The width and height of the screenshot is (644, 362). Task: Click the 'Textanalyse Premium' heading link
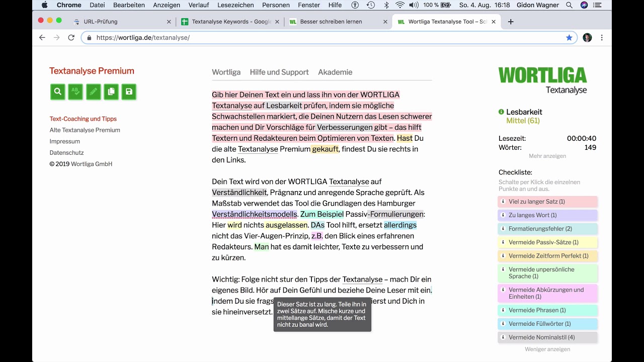(92, 71)
